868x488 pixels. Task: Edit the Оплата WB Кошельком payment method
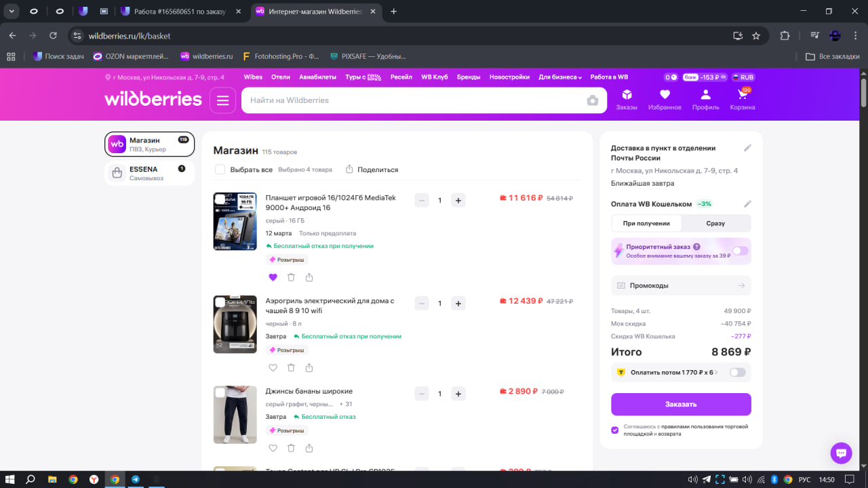tap(747, 204)
